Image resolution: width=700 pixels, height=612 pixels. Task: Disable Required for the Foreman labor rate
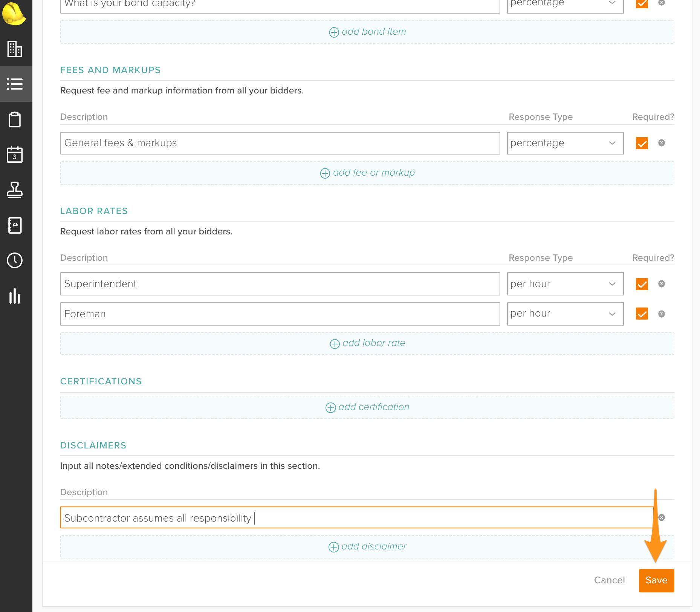[642, 314]
